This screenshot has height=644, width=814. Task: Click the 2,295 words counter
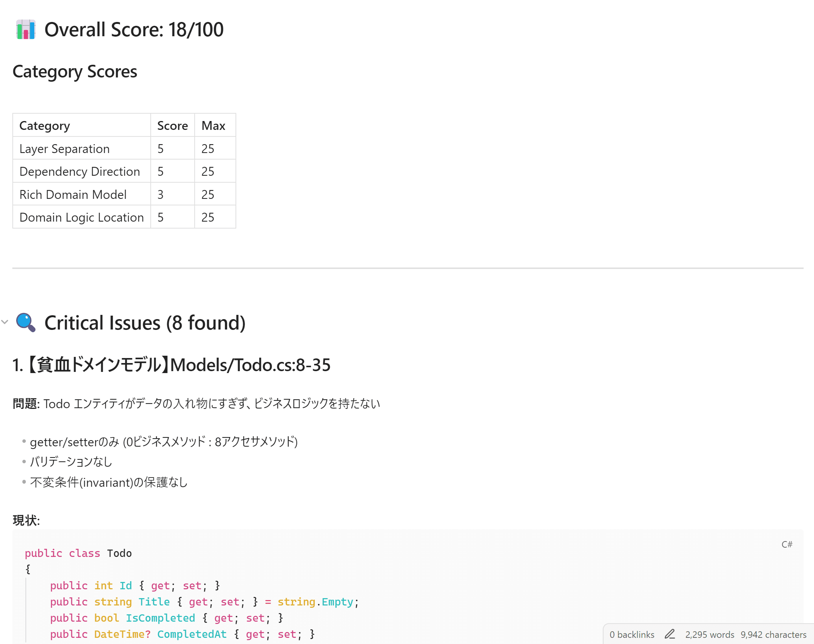tap(709, 634)
